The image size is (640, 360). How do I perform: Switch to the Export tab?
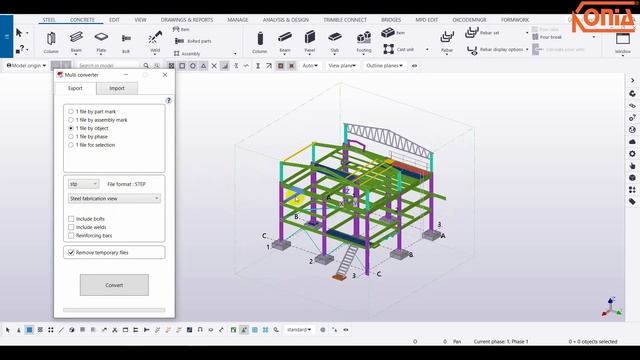click(75, 88)
